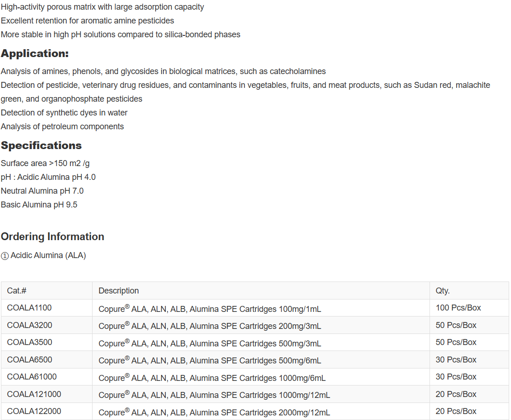The image size is (511, 420).
Task: Click the 100mg/1mL cartridge description
Action: (x=209, y=309)
